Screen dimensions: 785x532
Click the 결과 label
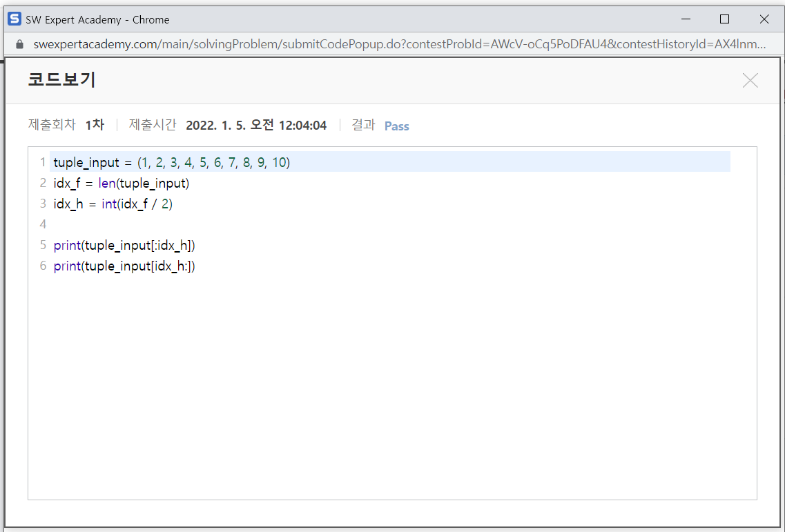point(363,125)
